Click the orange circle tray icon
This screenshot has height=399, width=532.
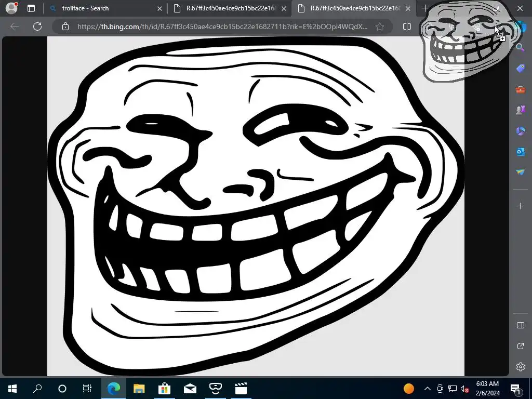pos(409,389)
